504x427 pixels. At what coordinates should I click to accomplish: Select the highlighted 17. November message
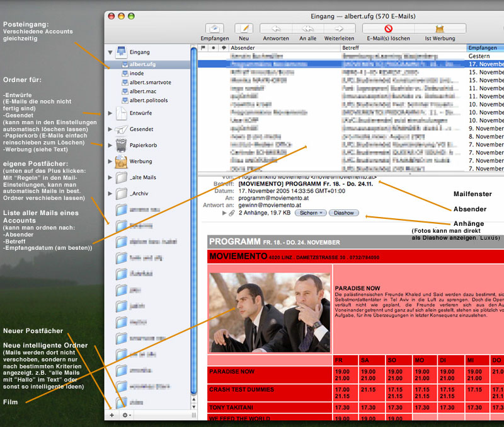click(351, 64)
